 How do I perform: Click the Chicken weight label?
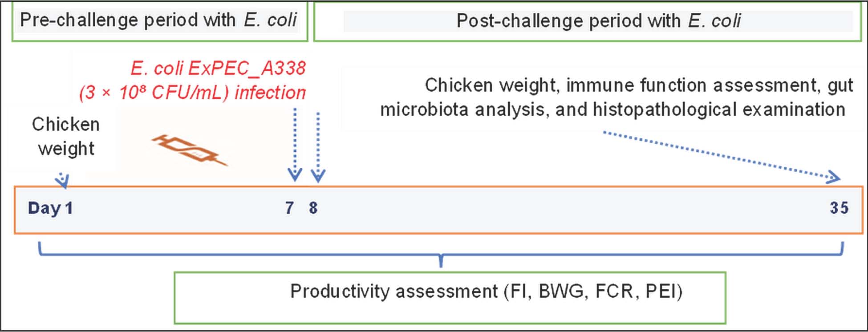pos(66,137)
